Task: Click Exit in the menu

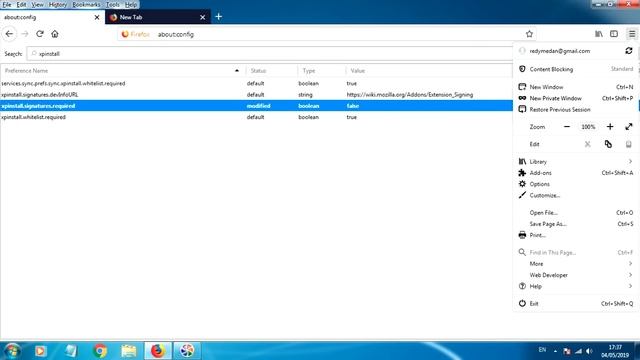Action: (x=576, y=304)
